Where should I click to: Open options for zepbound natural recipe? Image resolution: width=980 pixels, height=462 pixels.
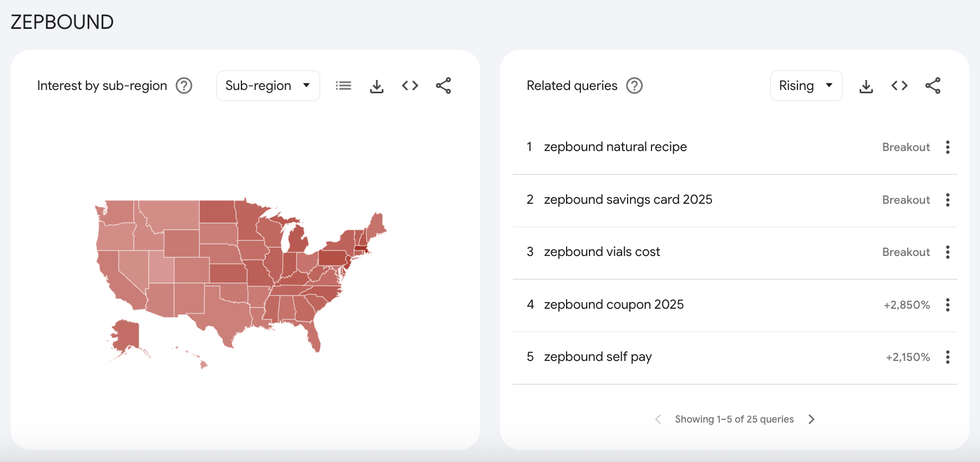948,147
